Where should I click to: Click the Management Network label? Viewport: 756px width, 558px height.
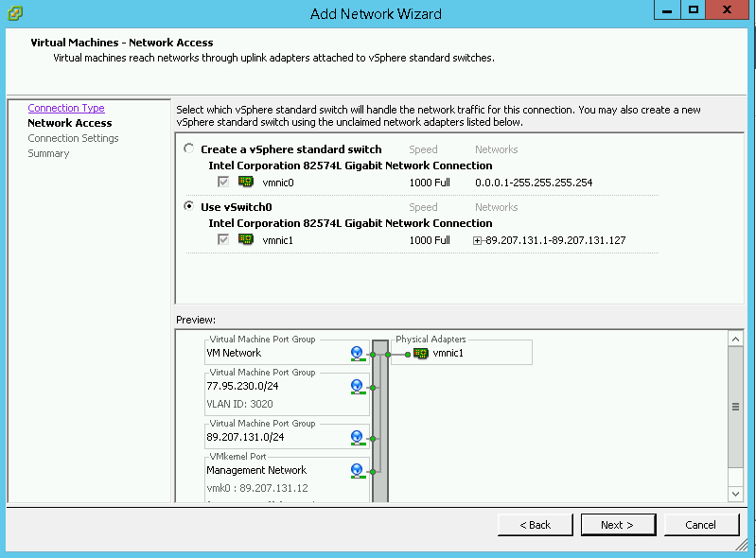tap(256, 470)
